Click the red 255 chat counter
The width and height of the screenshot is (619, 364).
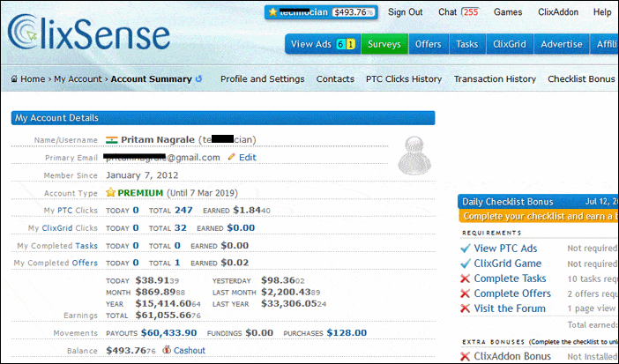tap(471, 11)
